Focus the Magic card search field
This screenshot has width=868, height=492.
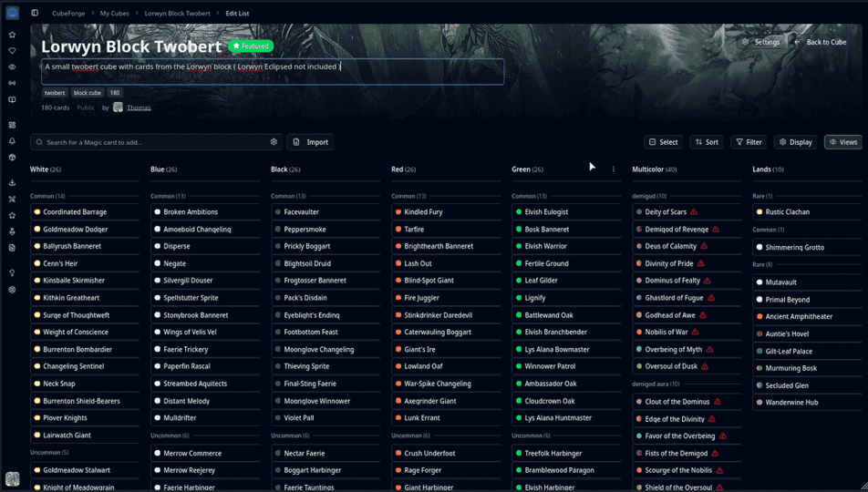coord(157,142)
